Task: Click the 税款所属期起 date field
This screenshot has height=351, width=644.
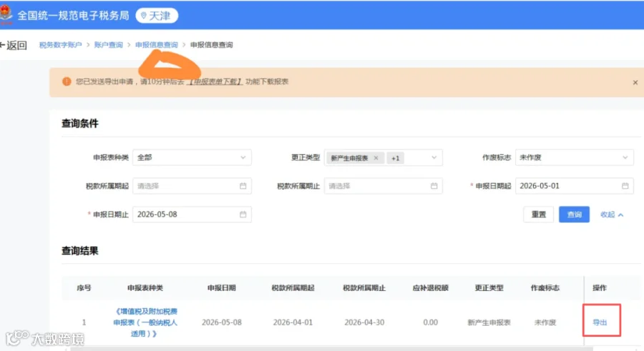Action: tap(192, 186)
